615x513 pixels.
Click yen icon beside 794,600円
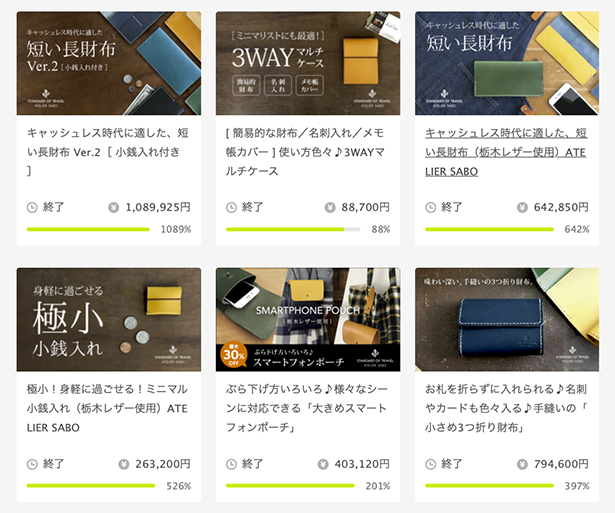pos(522,464)
